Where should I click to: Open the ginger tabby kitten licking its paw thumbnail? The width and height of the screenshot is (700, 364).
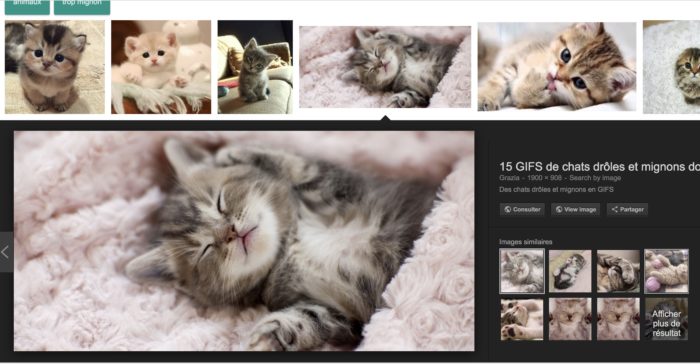pos(557,67)
